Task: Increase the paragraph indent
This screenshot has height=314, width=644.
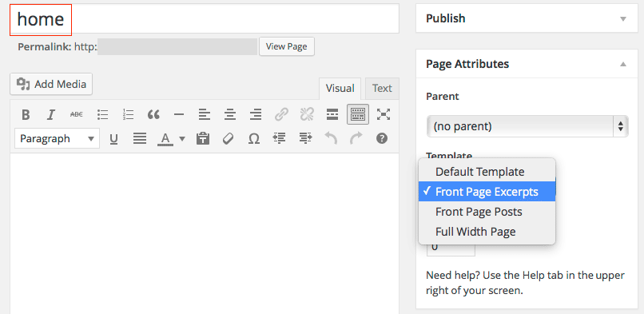Action: pyautogui.click(x=305, y=139)
